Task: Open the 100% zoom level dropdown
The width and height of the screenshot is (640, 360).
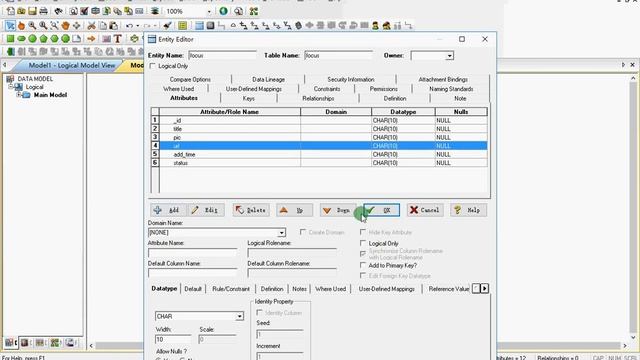Action: click(x=209, y=11)
